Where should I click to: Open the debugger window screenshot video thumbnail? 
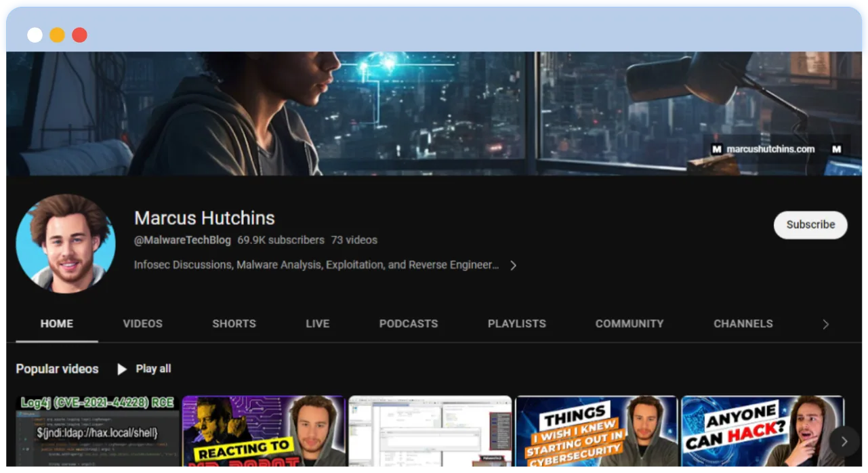[x=430, y=431]
